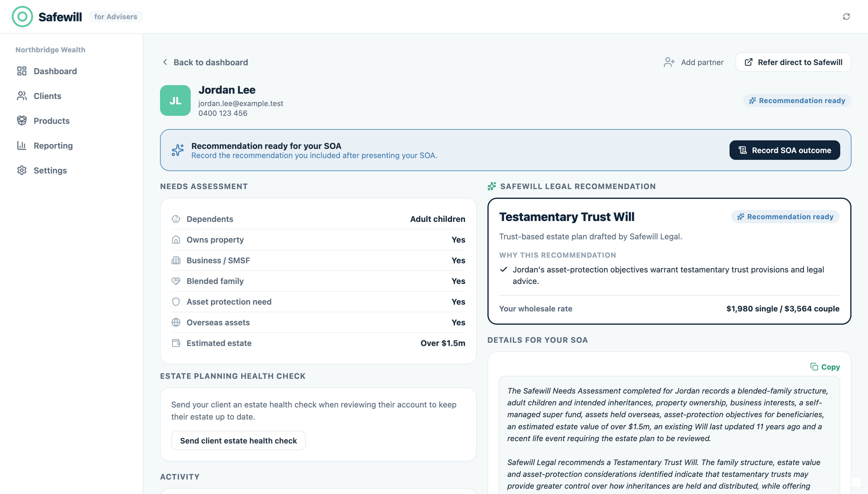Click the Owns property house icon
This screenshot has height=494, width=868.
(176, 240)
